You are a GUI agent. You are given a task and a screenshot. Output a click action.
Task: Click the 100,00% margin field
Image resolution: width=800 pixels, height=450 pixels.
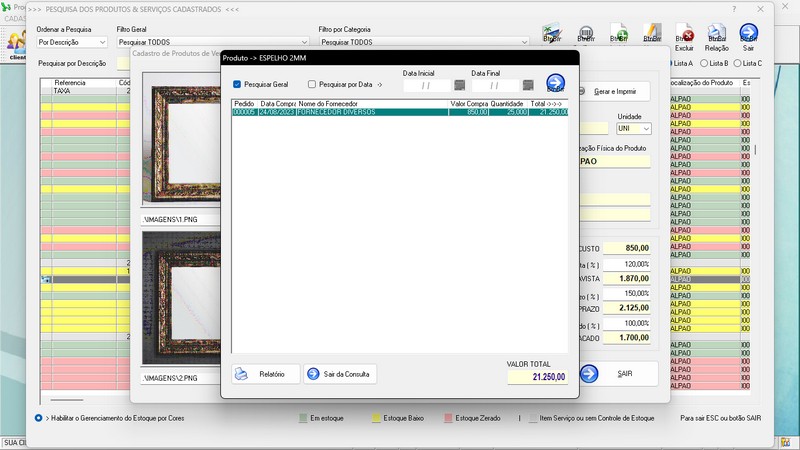pos(627,323)
